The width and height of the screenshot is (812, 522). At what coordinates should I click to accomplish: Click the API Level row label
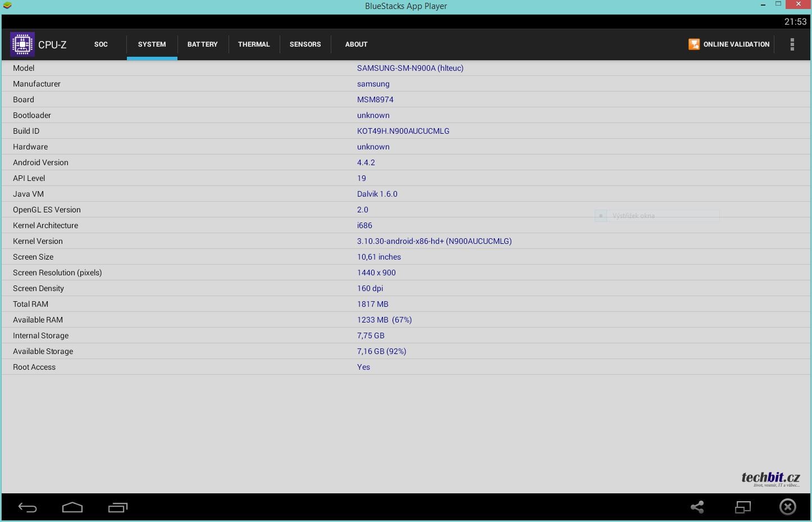pyautogui.click(x=29, y=178)
